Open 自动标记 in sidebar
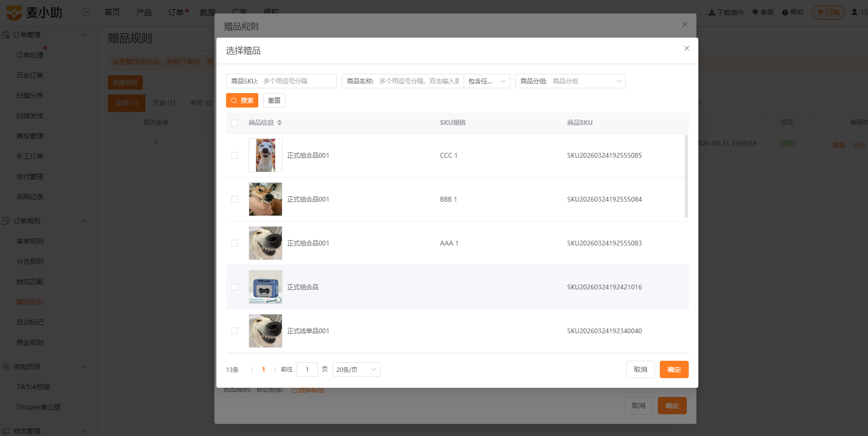Image resolution: width=868 pixels, height=436 pixels. point(30,322)
